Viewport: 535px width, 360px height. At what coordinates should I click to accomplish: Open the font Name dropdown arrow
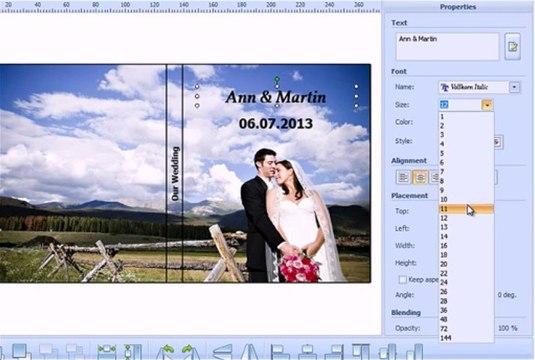(515, 87)
